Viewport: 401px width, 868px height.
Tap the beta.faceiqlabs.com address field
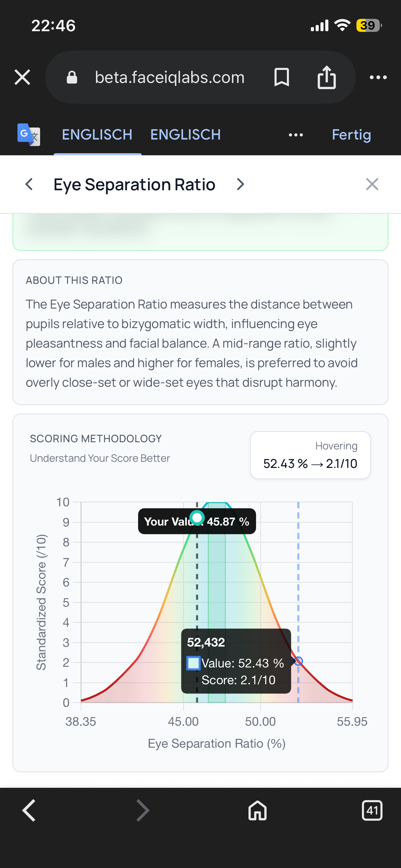[x=170, y=77]
